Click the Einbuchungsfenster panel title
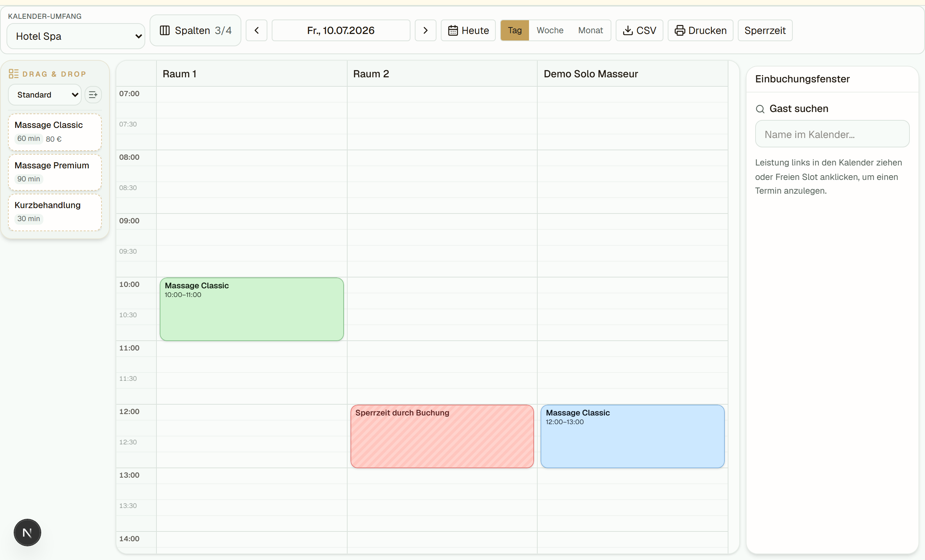This screenshot has height=560, width=925. coord(802,79)
